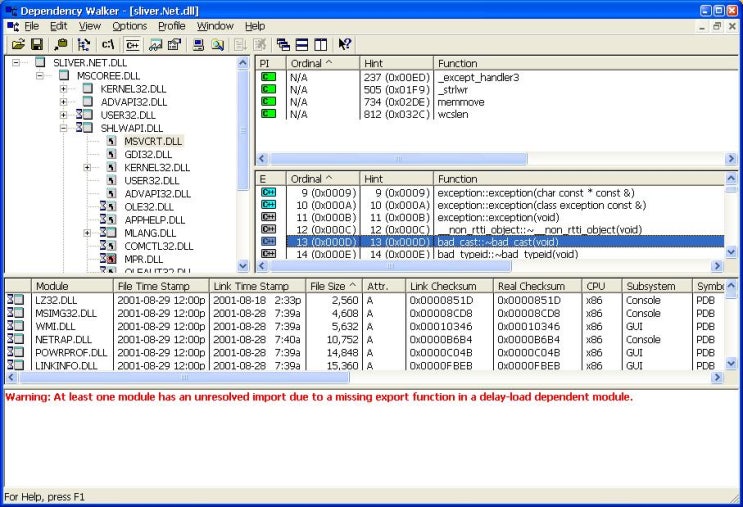Click the Context Help arrow-question icon
Image resolution: width=743 pixels, height=507 pixels.
click(x=345, y=45)
